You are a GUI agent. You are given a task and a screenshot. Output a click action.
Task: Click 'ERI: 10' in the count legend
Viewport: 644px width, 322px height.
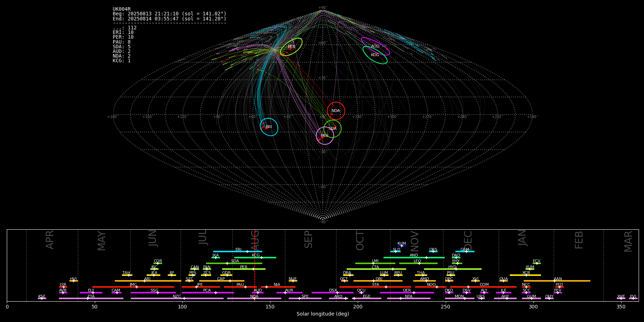click(123, 33)
